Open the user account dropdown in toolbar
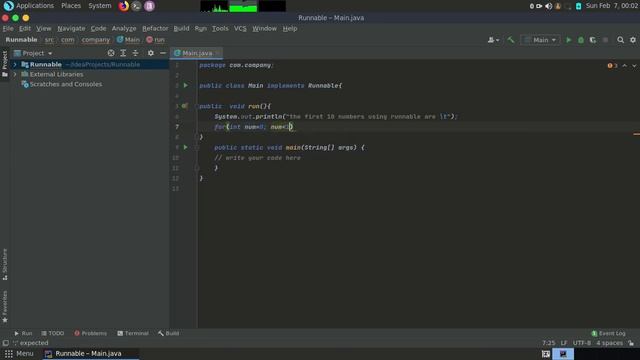This screenshot has width=640, height=360. [493, 40]
